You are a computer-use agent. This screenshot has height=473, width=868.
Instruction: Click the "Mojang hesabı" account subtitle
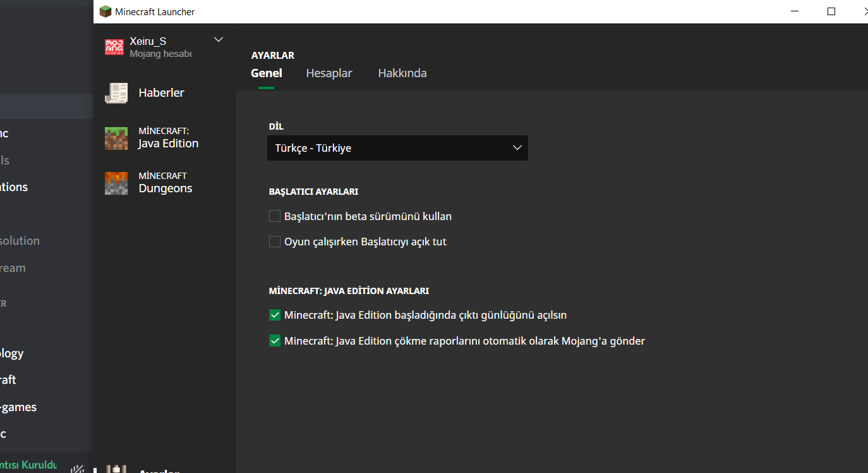click(160, 54)
